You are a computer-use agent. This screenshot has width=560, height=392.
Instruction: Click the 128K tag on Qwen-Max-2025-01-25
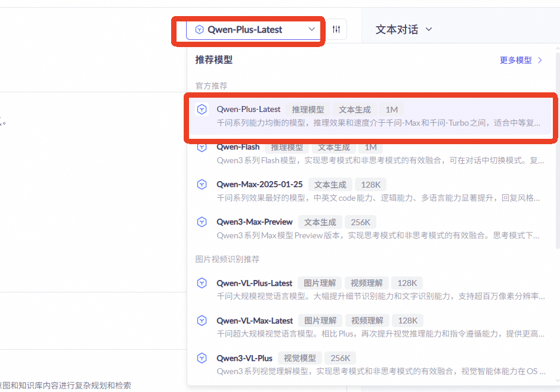coord(371,185)
